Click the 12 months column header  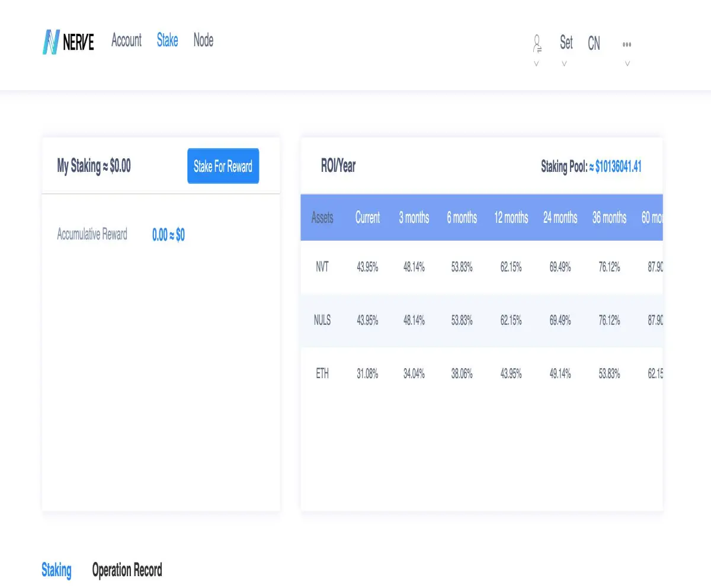tap(511, 218)
